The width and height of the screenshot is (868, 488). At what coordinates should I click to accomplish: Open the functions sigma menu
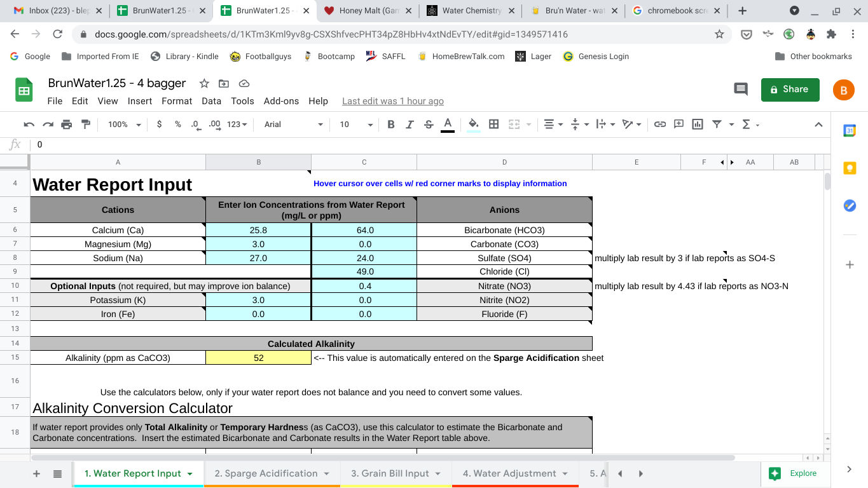[750, 125]
